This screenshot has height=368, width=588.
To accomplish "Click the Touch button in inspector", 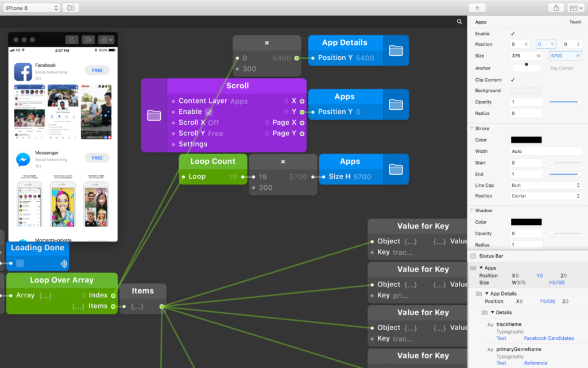I will point(575,22).
